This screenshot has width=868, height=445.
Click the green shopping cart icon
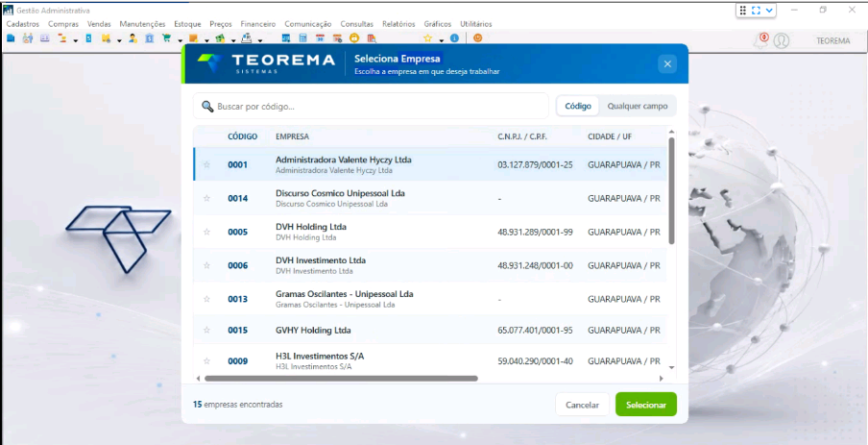click(166, 38)
